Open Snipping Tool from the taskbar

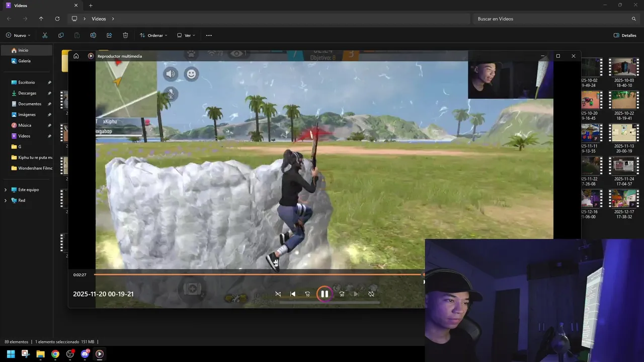click(x=26, y=354)
